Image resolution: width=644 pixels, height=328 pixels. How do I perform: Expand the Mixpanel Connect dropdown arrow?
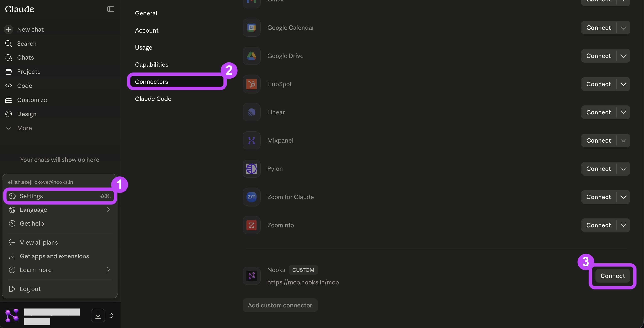[624, 140]
